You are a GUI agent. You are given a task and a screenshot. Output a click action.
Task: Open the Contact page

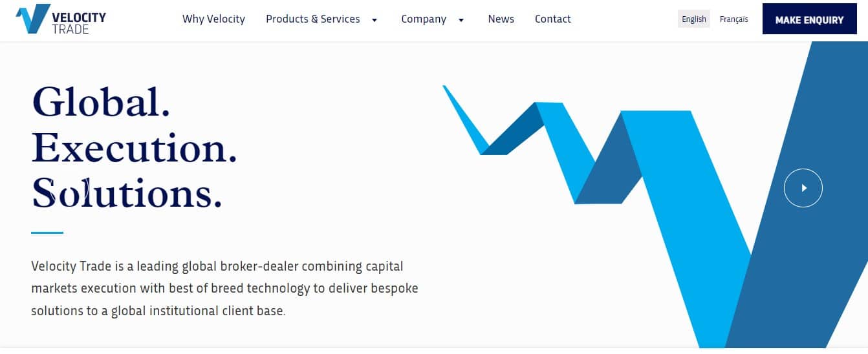coord(552,19)
